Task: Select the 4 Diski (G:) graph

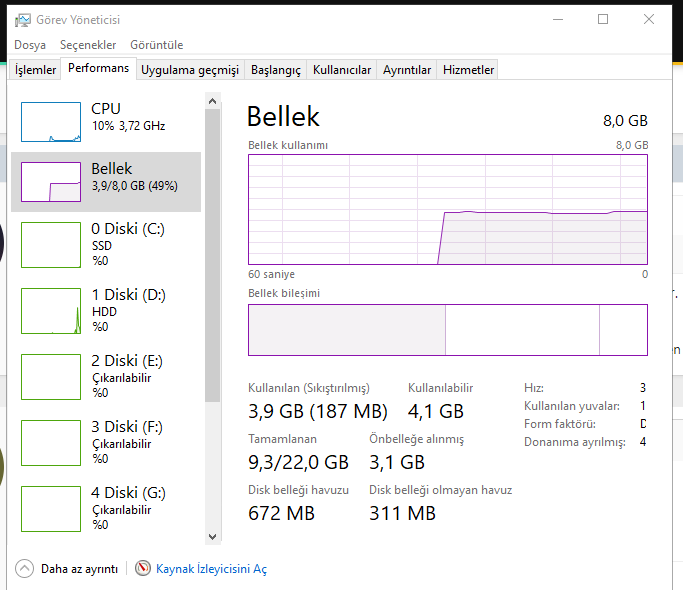Action: click(x=51, y=509)
